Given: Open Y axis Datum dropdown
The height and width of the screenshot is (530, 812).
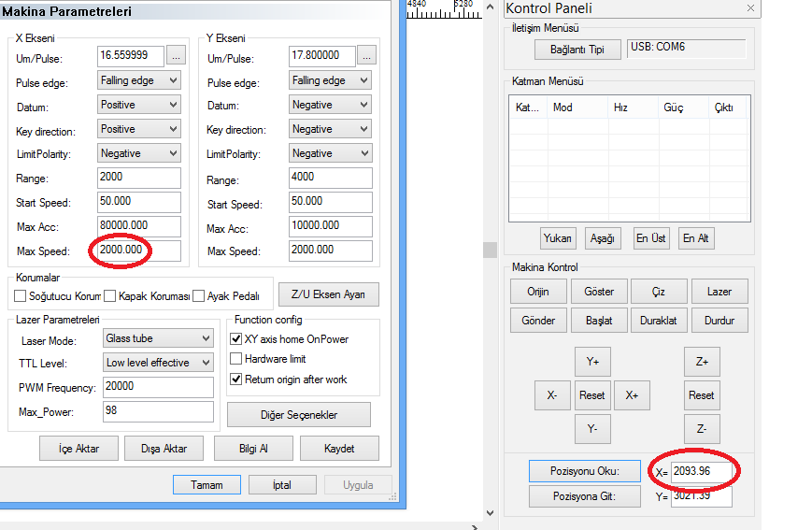Looking at the screenshot, I should 330,106.
